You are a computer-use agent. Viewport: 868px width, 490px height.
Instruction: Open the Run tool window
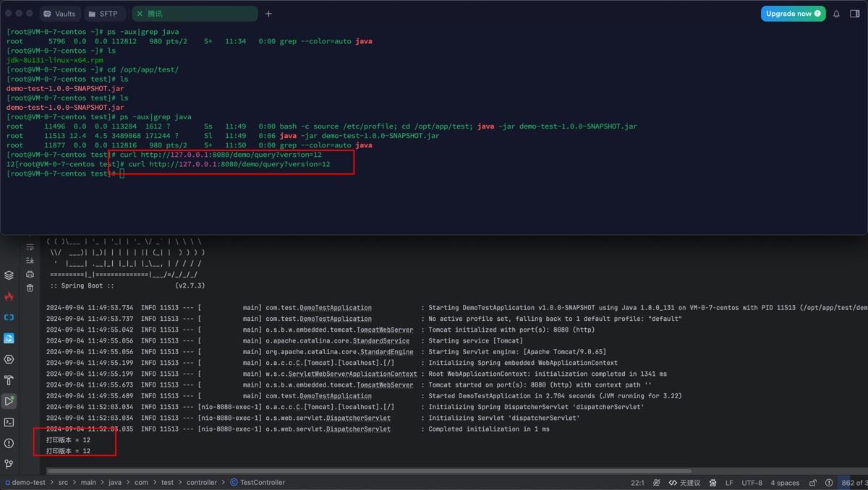[9, 400]
